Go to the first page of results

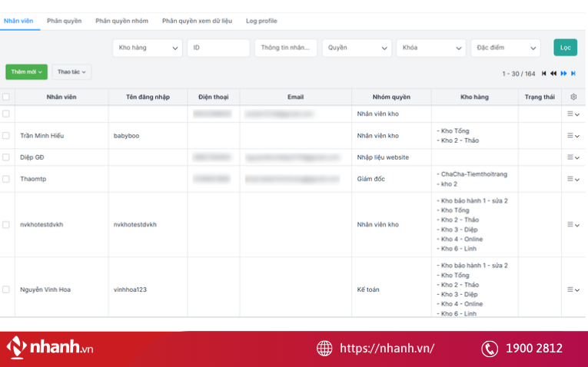point(543,74)
